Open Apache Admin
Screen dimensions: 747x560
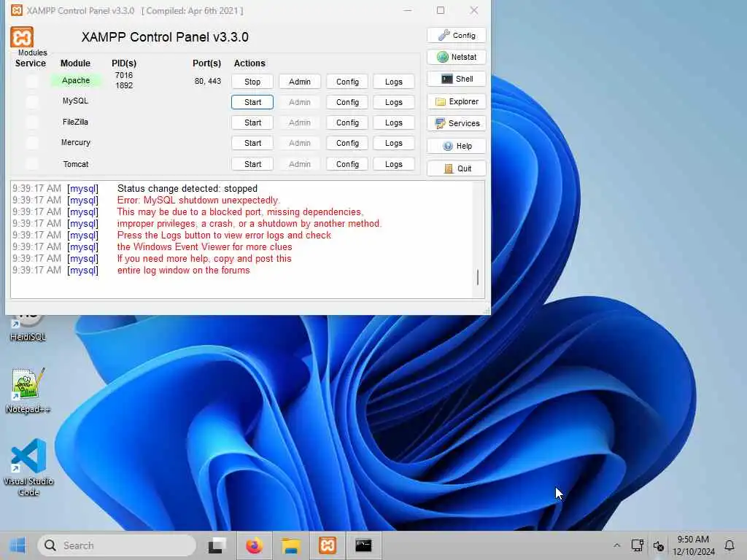(300, 82)
